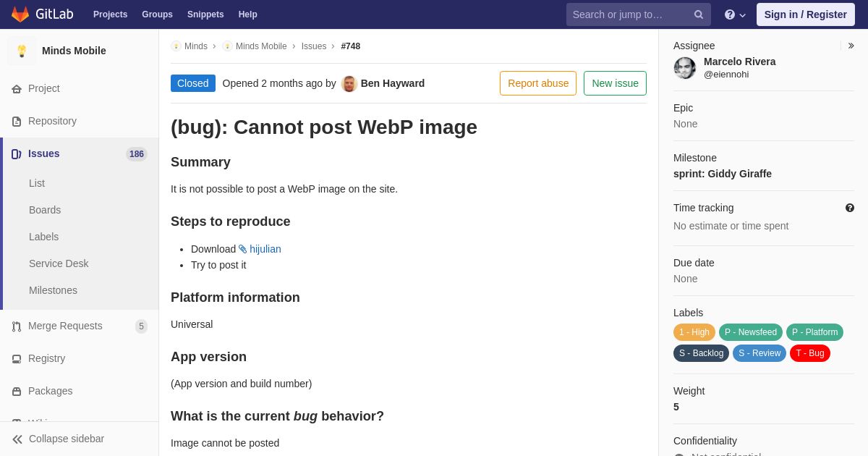Click the Registry icon in sidebar
Image resolution: width=868 pixels, height=456 pixels.
[x=17, y=359]
